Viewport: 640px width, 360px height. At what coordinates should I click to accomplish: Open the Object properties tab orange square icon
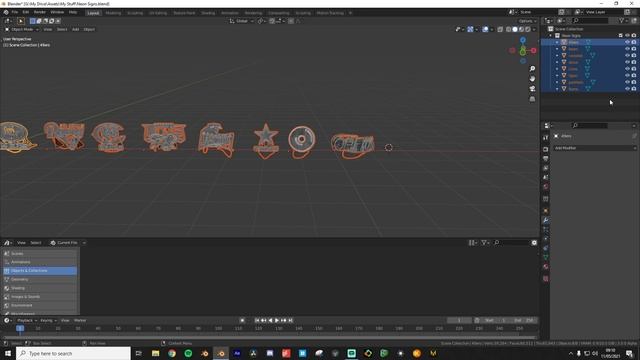click(546, 211)
